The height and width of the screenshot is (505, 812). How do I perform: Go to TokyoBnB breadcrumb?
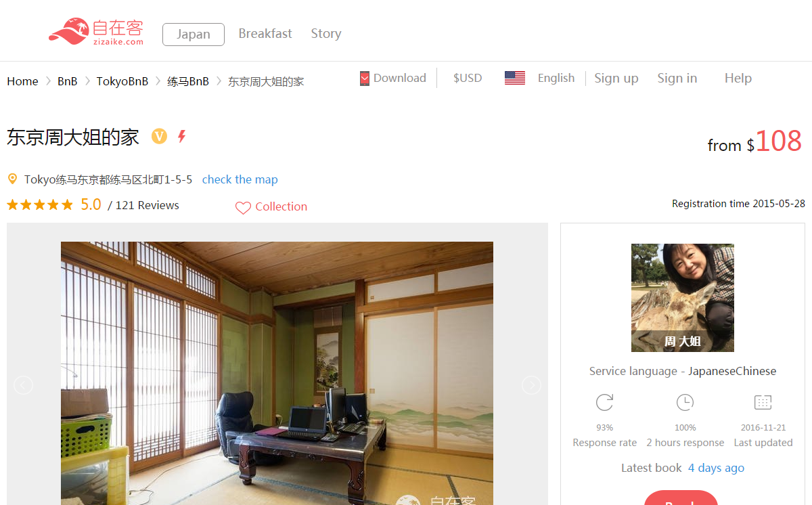122,81
